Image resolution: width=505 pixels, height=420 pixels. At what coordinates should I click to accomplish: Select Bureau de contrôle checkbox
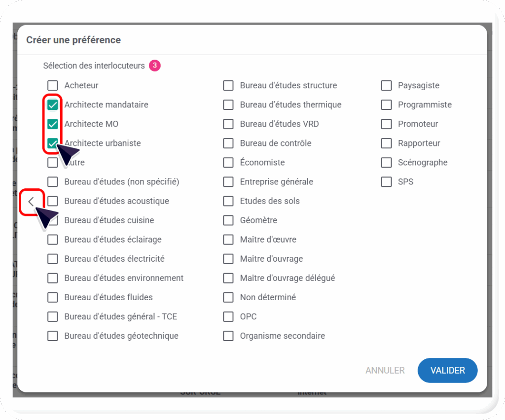[228, 143]
